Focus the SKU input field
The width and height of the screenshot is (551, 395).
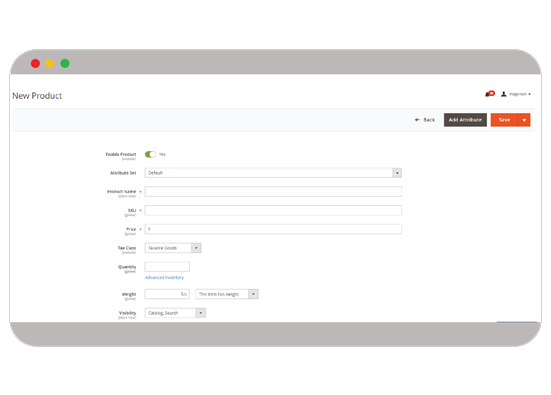(273, 211)
